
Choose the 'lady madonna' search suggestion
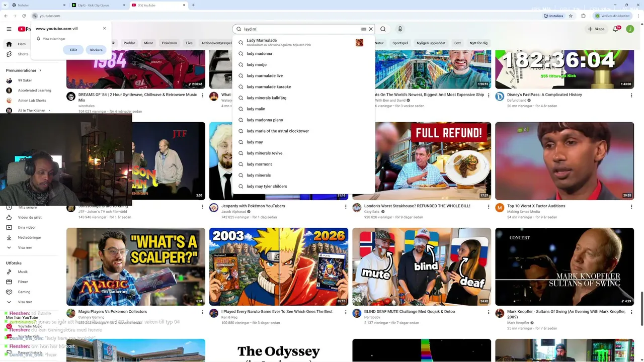[303, 54]
